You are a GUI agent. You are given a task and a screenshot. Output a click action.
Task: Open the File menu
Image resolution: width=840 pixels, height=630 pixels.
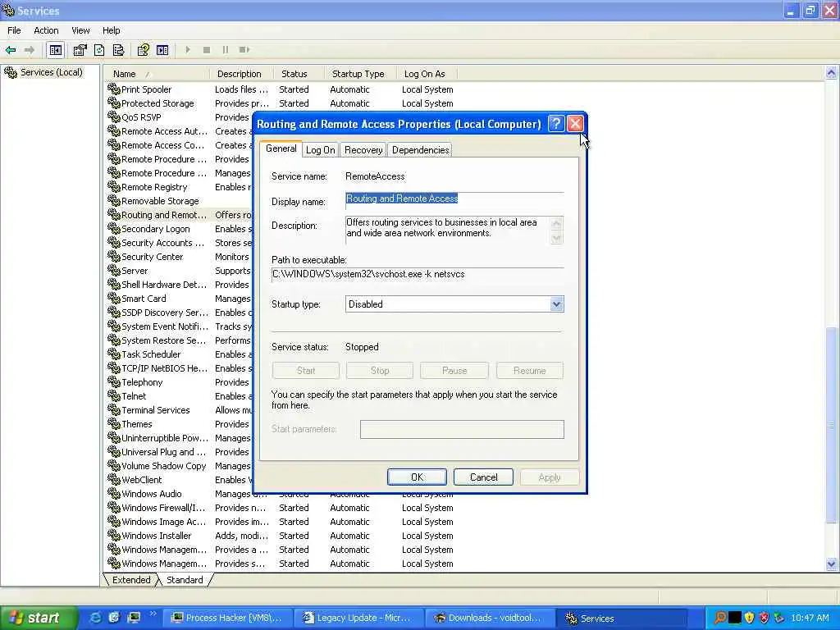pos(14,30)
